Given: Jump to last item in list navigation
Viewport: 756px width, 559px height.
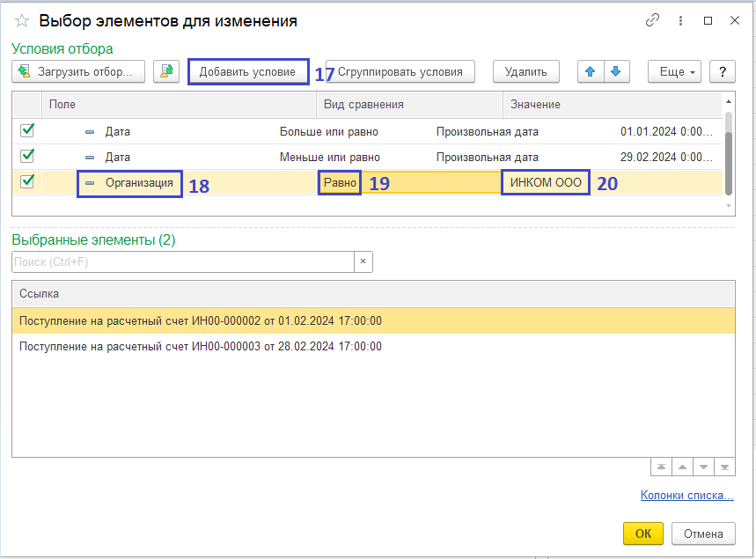Looking at the screenshot, I should point(723,467).
